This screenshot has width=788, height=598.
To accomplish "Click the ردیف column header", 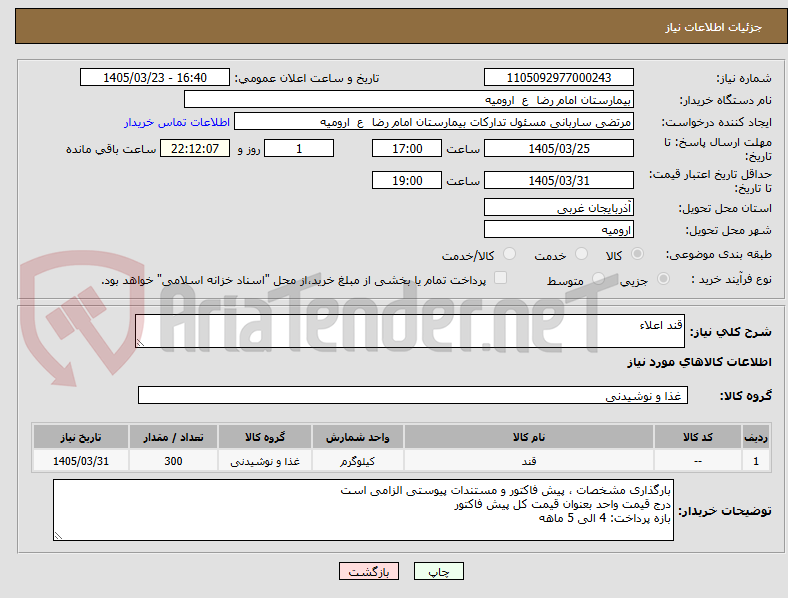I will pyautogui.click(x=755, y=437).
